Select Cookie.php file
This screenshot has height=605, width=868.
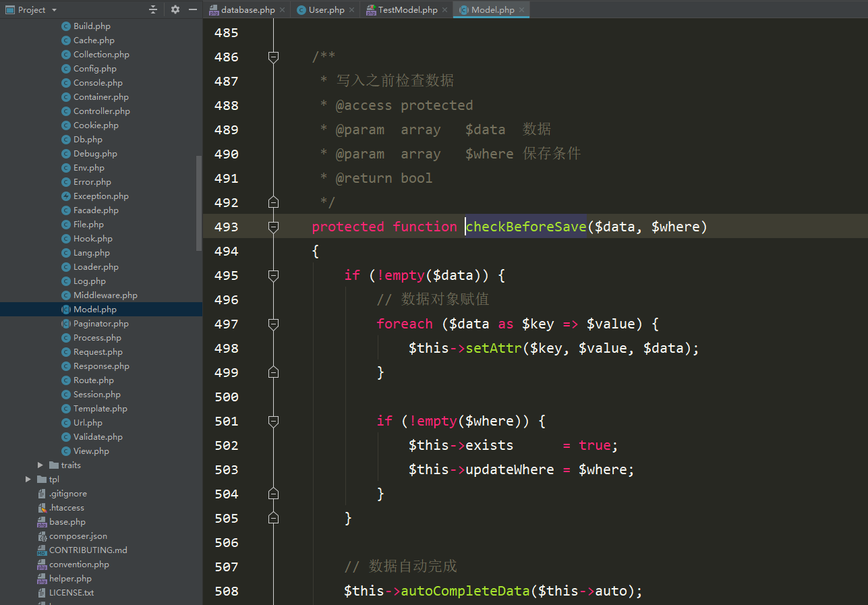point(96,125)
